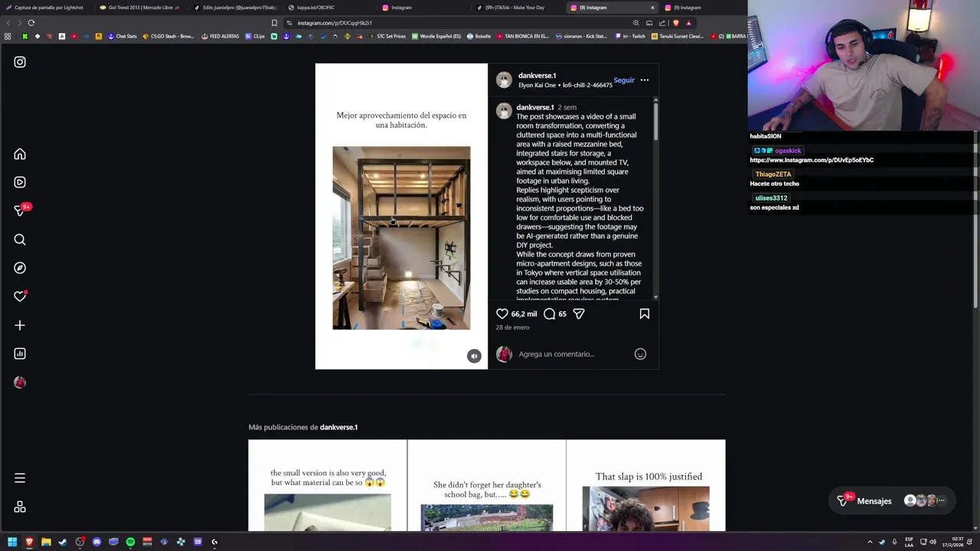Go to Instagram Home feed

coord(20,154)
